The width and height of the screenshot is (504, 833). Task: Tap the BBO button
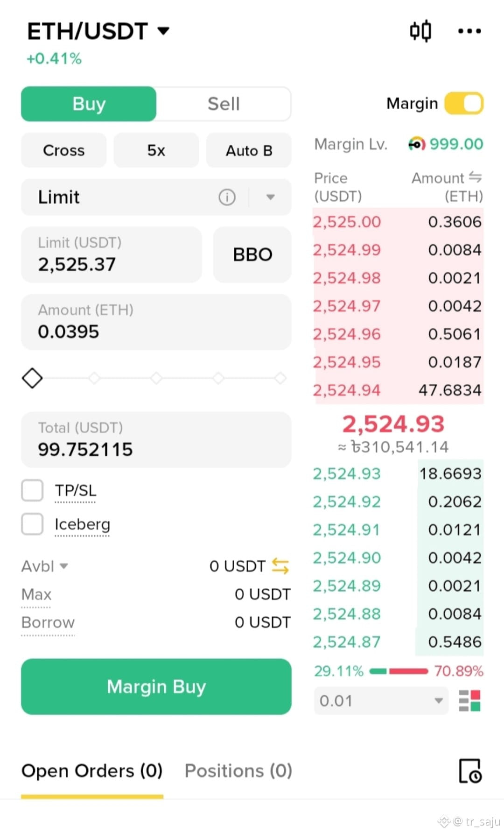252,254
